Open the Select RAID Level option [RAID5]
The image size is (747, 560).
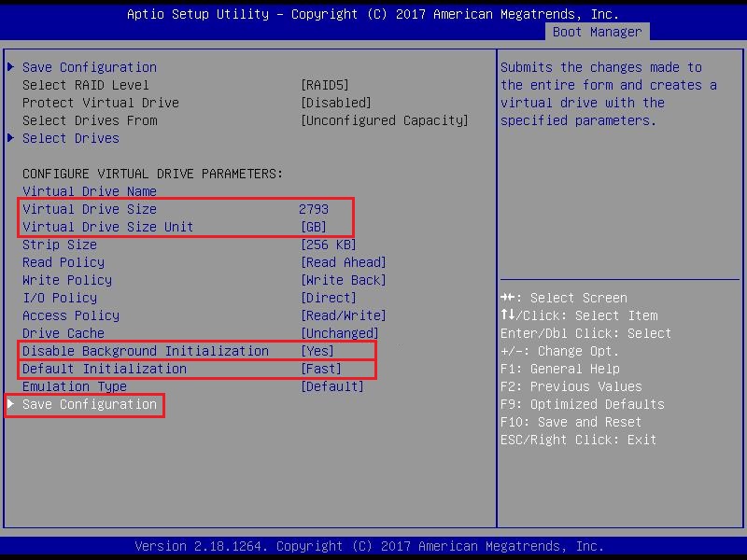[324, 85]
